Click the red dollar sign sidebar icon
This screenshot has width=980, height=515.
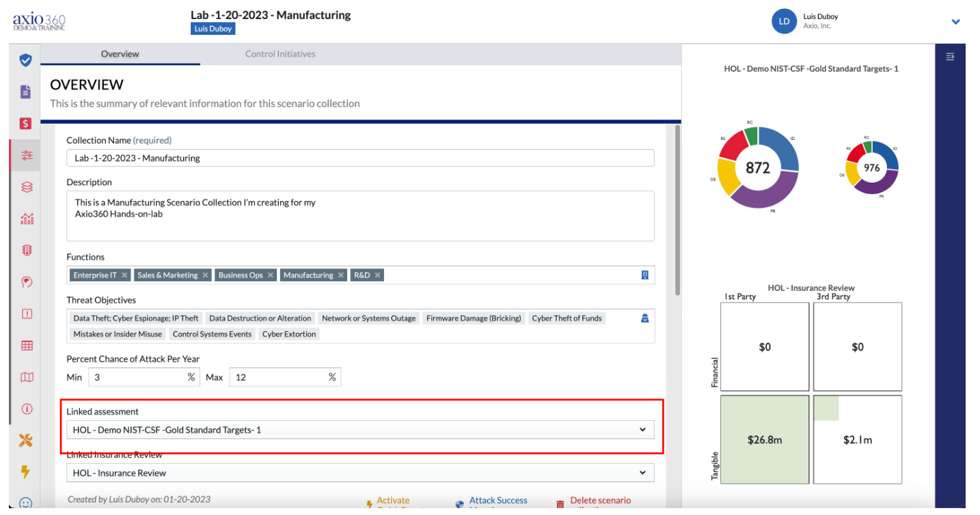tap(26, 124)
